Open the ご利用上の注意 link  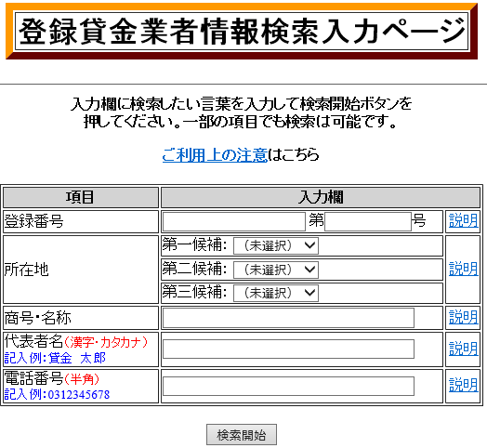click(215, 154)
